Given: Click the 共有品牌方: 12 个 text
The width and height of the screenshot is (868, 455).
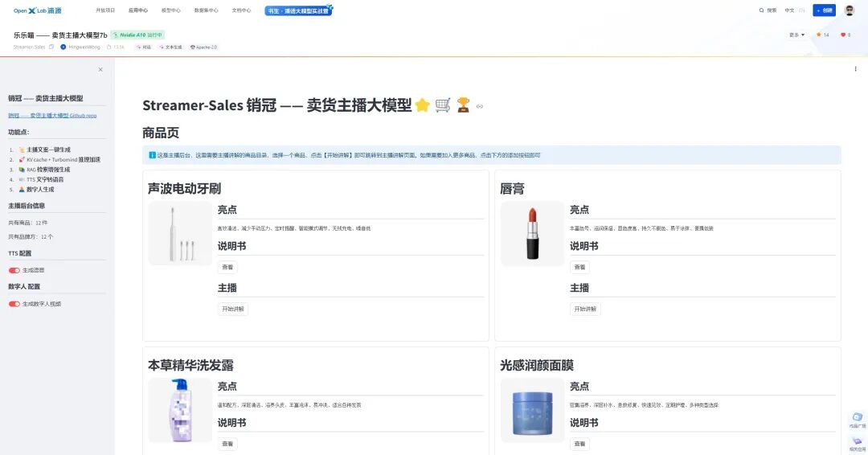Looking at the screenshot, I should click(x=31, y=237).
